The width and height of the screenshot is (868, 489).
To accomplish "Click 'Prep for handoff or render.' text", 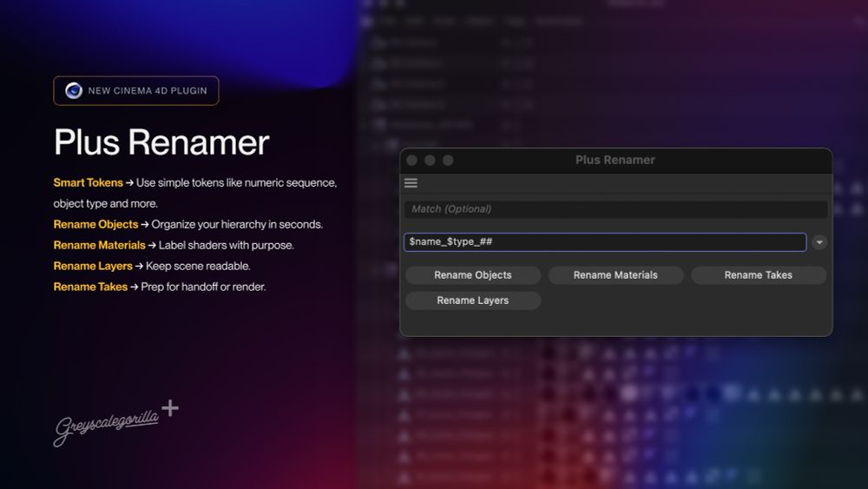I will [x=203, y=287].
